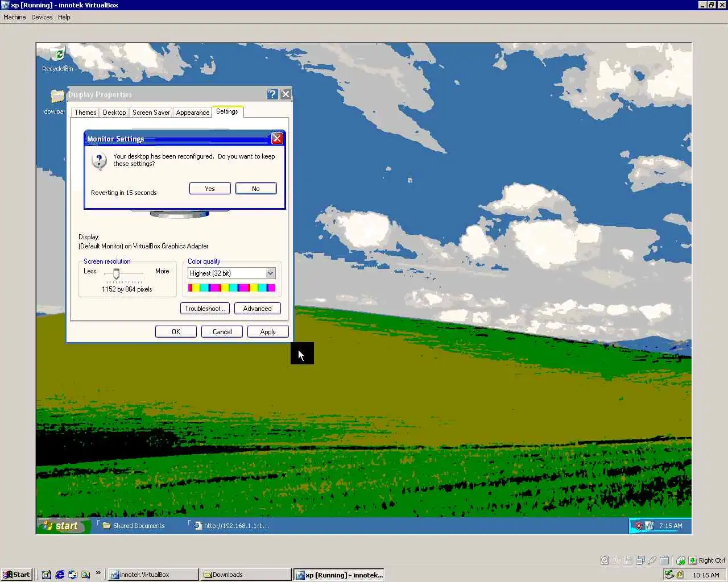Screen dimensions: 728x582
Task: Click the Safely Remove Hardware tray icon
Action: 669,575
